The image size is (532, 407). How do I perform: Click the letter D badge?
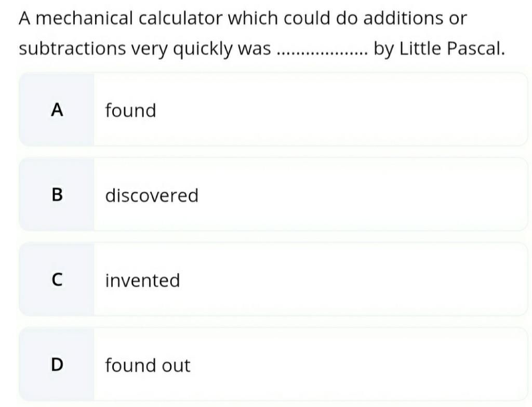[57, 364]
